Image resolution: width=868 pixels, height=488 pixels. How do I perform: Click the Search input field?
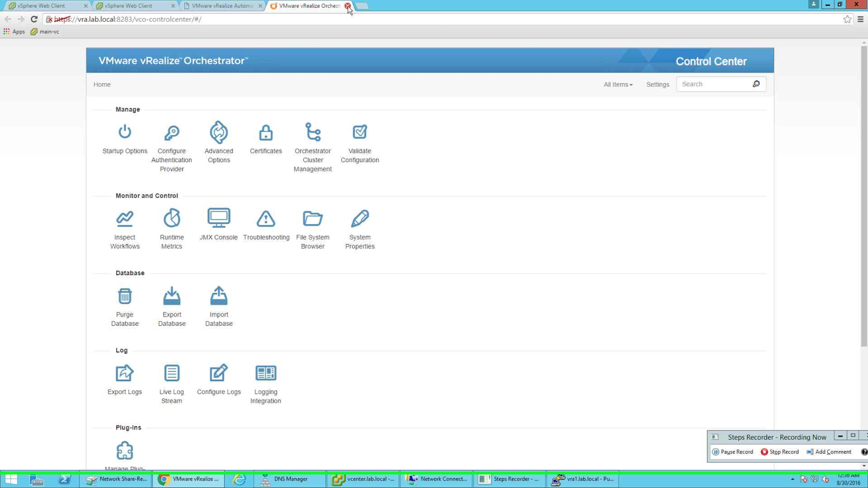click(x=714, y=84)
